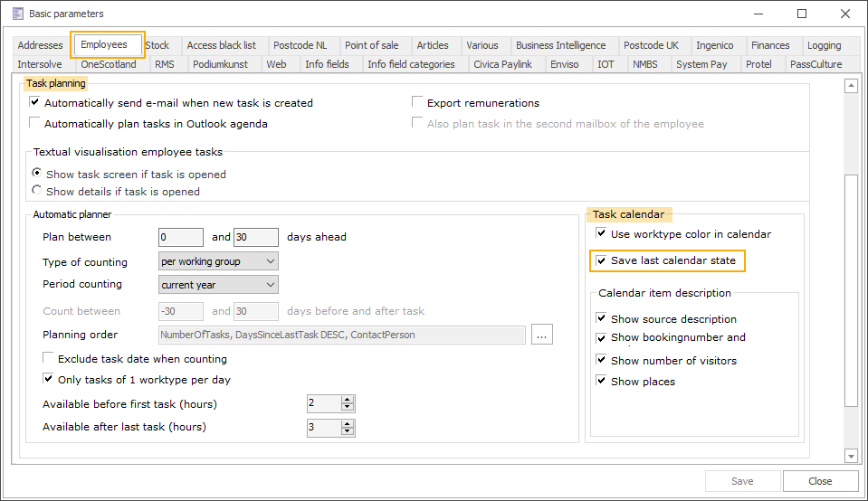Open the Point of sale tab
This screenshot has width=868, height=501.
point(371,45)
